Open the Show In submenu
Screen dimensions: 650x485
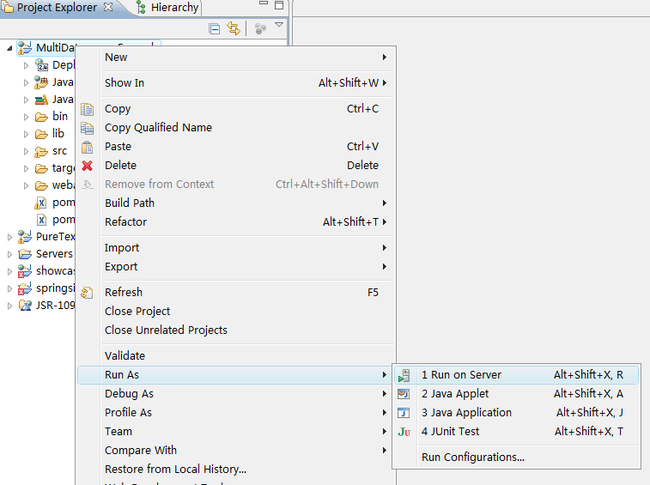pos(235,83)
